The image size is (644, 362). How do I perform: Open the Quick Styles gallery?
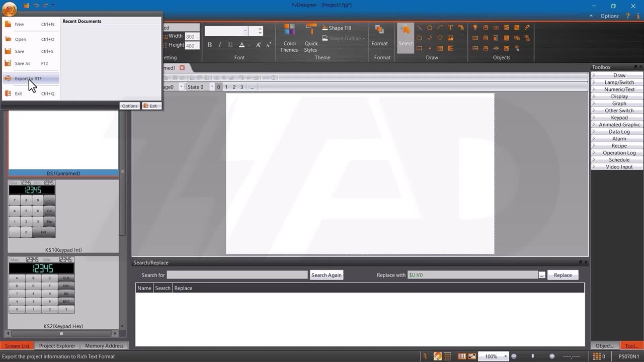tap(311, 38)
